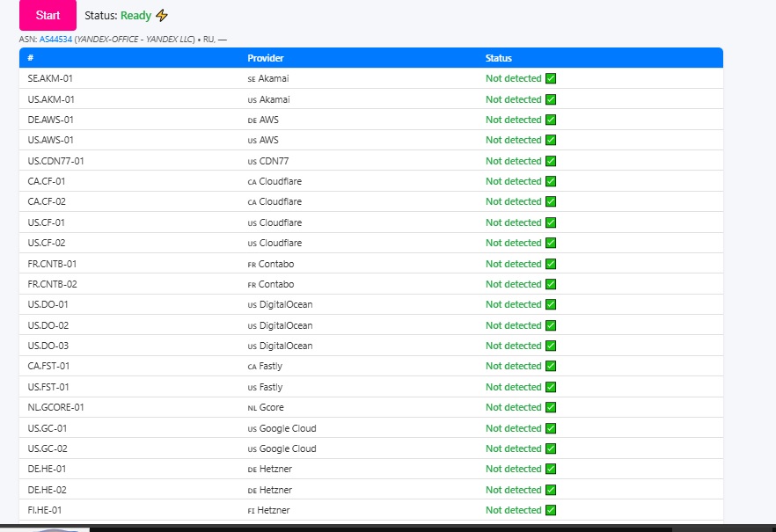Viewport: 776px width, 532px height.
Task: Click the green checkmark in US.DO-01 row
Action: 551,304
